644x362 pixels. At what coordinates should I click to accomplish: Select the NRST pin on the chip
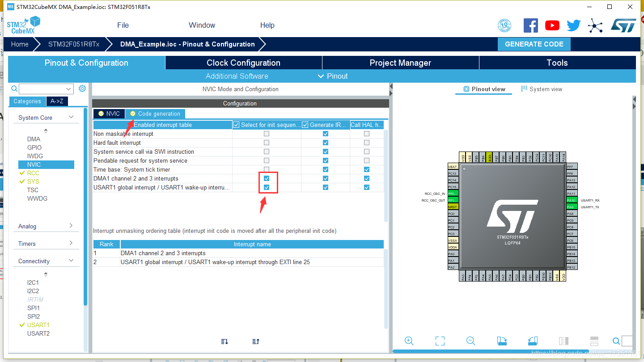point(453,207)
